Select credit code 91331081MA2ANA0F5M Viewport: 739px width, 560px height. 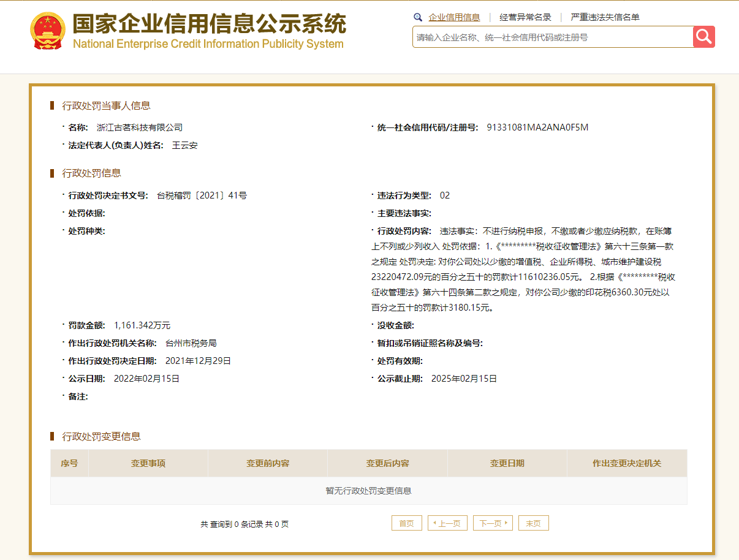pos(537,127)
